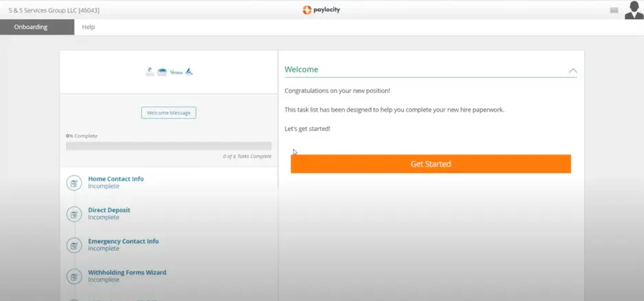Open the Withholding Forms Wizard task
Viewport: 644px width, 301px height.
pos(127,273)
